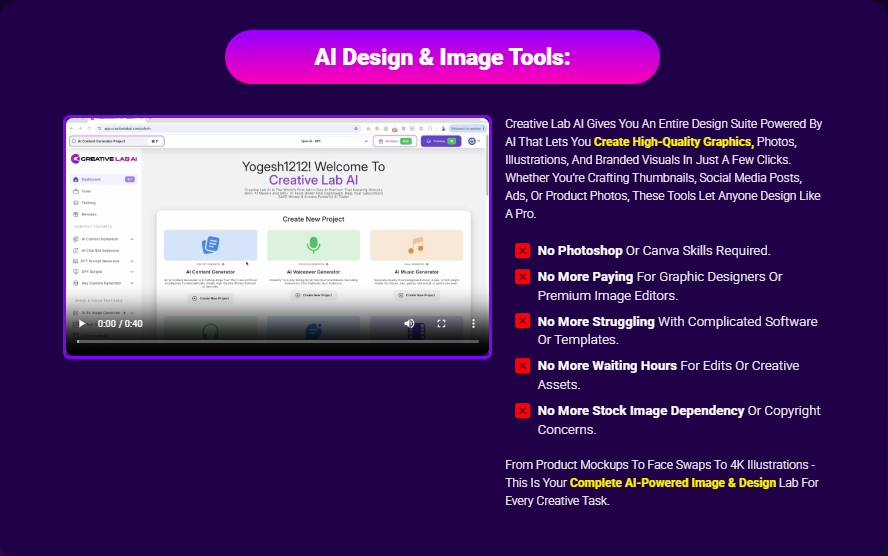Click the video progress bar
This screenshot has width=888, height=556.
point(278,341)
